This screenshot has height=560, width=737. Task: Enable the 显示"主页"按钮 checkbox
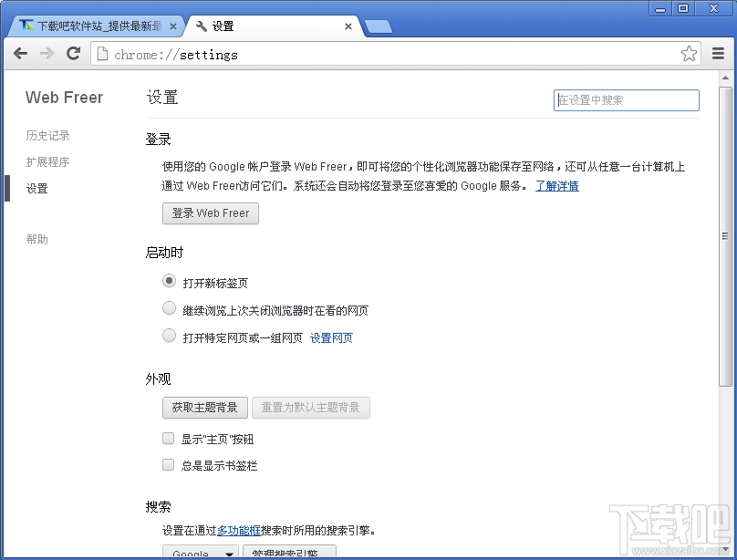click(x=168, y=439)
